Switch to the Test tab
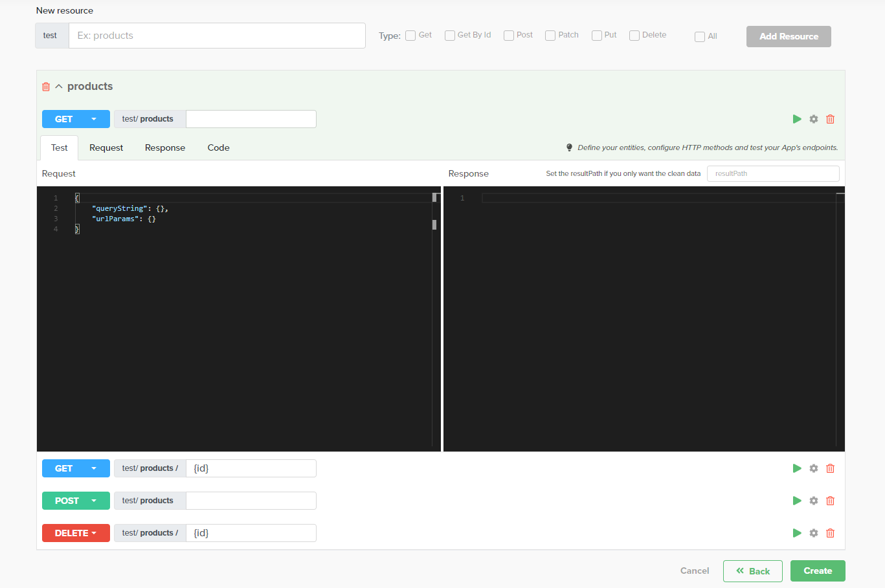885x588 pixels. (60, 147)
